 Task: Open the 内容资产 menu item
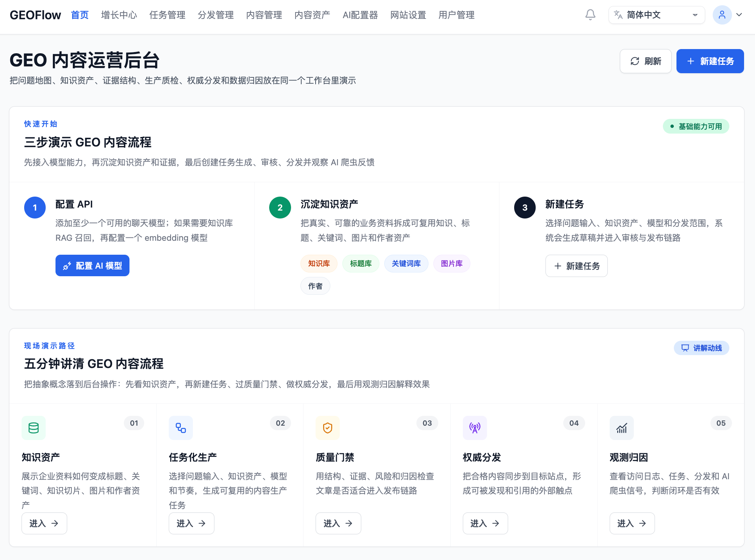point(312,15)
